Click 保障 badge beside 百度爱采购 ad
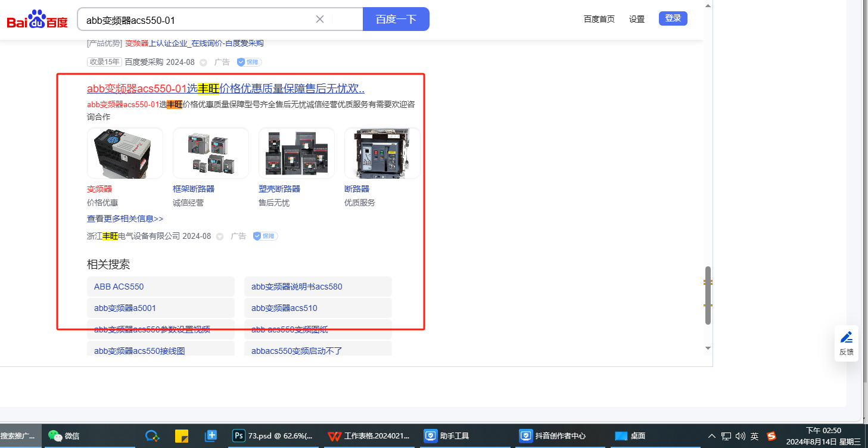868x448 pixels. click(x=249, y=62)
